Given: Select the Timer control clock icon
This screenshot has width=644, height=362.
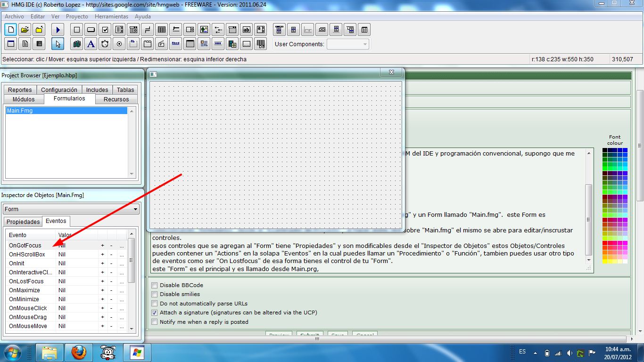Looking at the screenshot, I should click(x=105, y=44).
